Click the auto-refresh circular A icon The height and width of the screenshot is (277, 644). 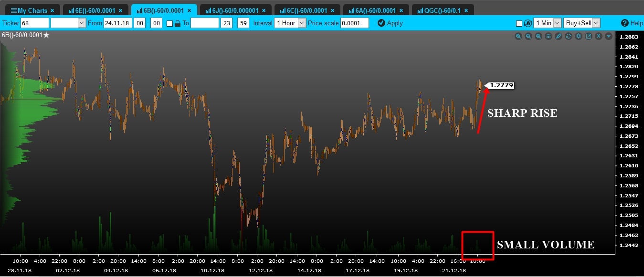[x=528, y=23]
